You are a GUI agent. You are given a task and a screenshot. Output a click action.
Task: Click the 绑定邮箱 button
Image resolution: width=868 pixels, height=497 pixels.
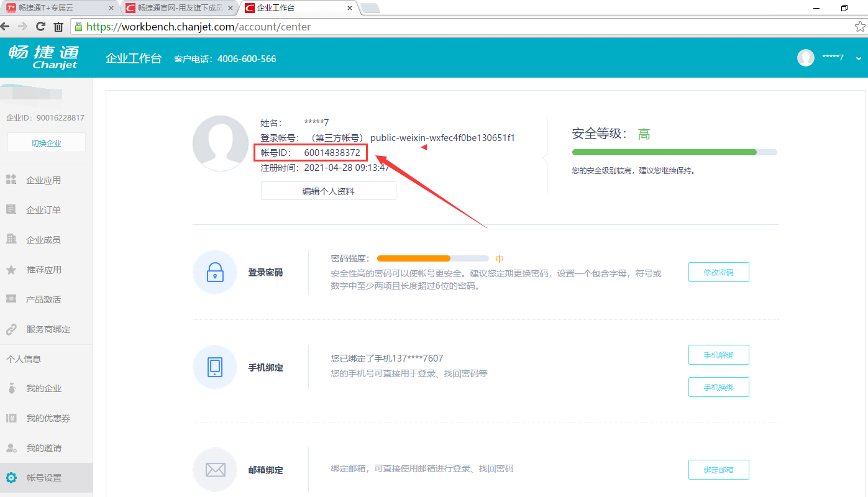click(718, 470)
